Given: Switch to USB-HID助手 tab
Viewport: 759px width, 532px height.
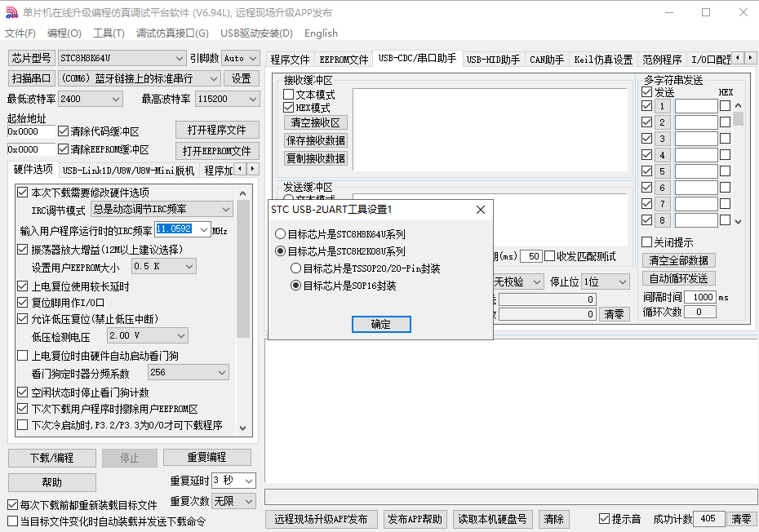Looking at the screenshot, I should pos(493,60).
